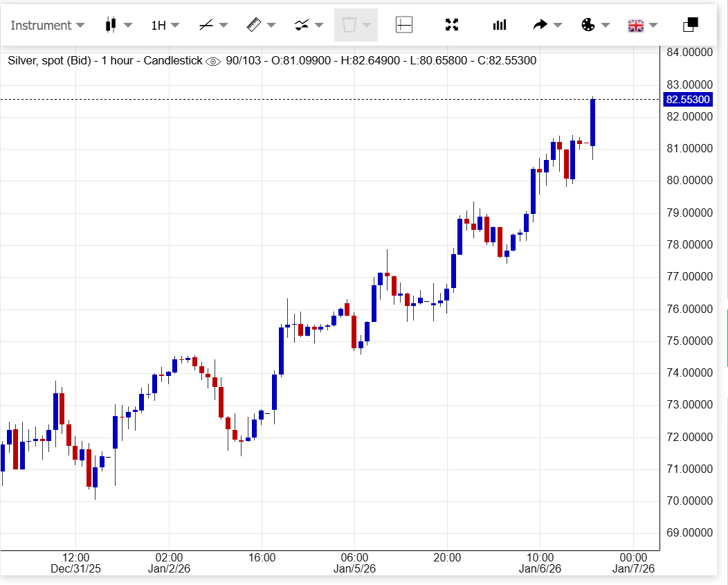Click the volume bars icon
The width and height of the screenshot is (728, 585).
(499, 26)
